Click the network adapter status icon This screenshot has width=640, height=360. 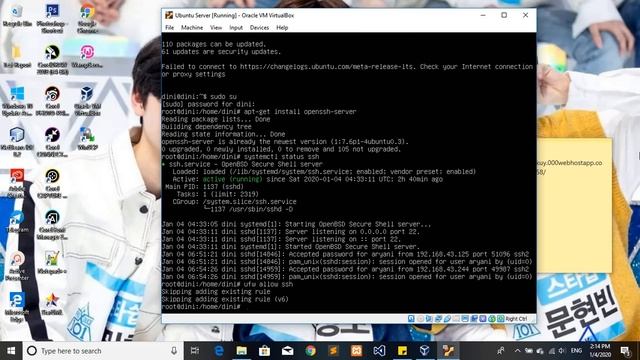438,319
